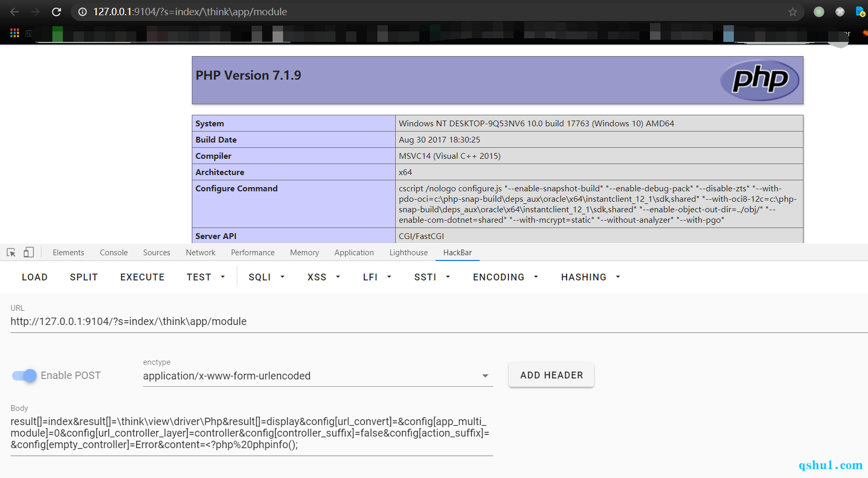This screenshot has width=868, height=478.
Task: Switch to the Elements tab
Action: tap(68, 253)
